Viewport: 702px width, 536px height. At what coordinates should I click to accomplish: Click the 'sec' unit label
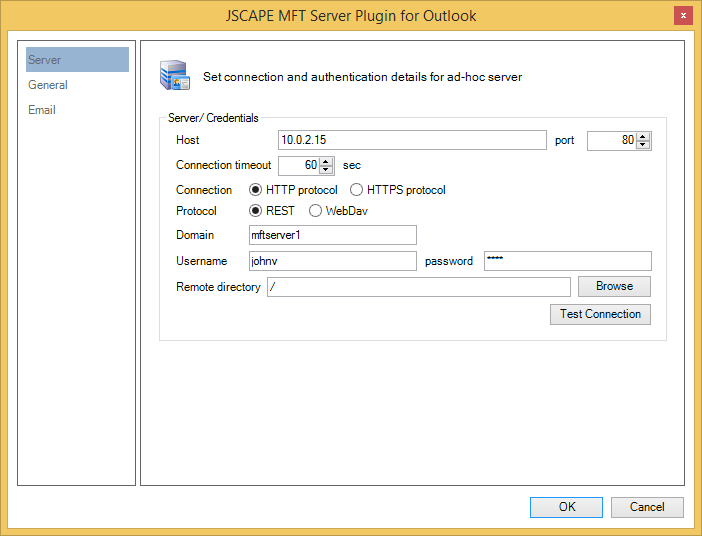[352, 165]
